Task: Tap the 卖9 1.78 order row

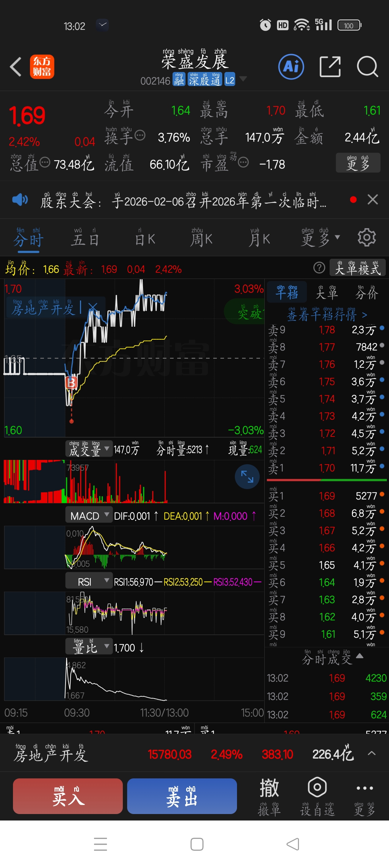Action: coord(327,330)
